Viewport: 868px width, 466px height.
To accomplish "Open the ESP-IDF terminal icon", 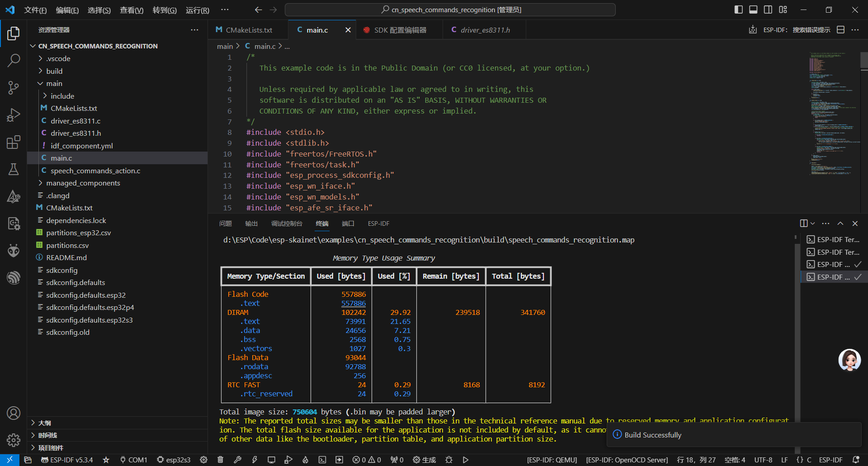I will click(322, 460).
